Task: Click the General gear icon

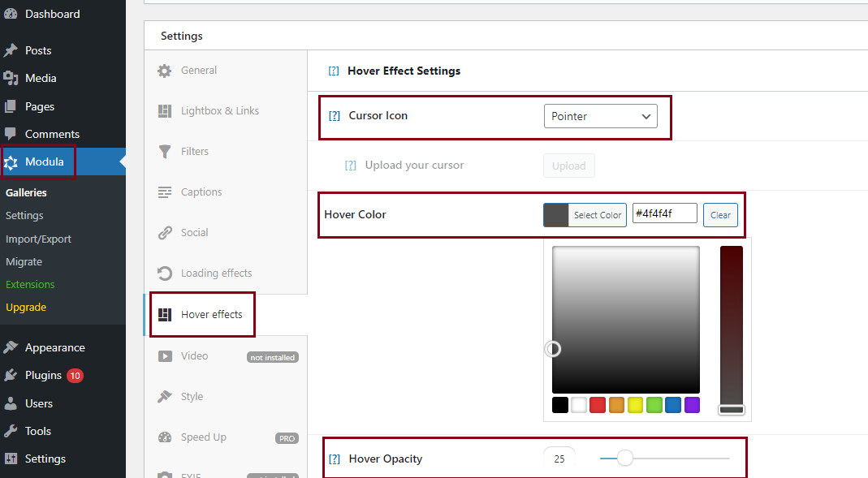Action: tap(165, 71)
